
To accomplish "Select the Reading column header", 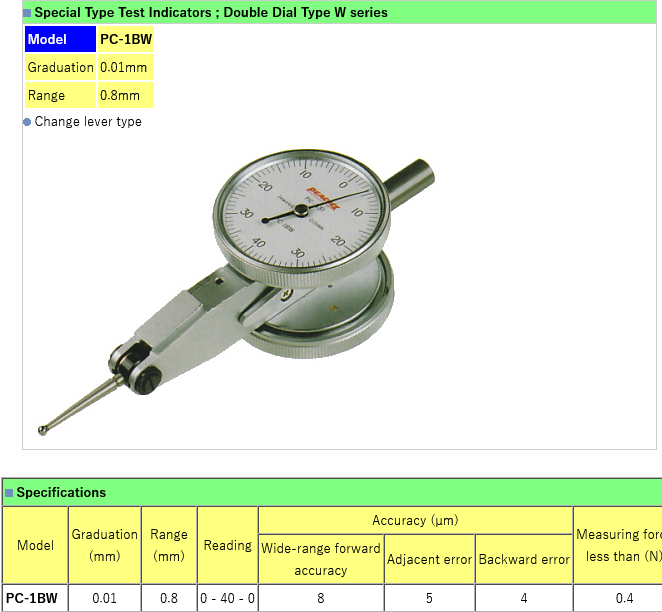I will 228,545.
